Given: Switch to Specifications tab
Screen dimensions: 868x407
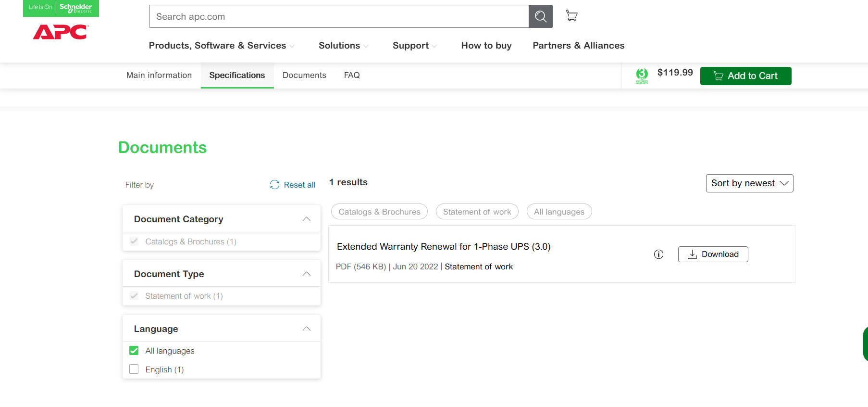Looking at the screenshot, I should click(237, 76).
